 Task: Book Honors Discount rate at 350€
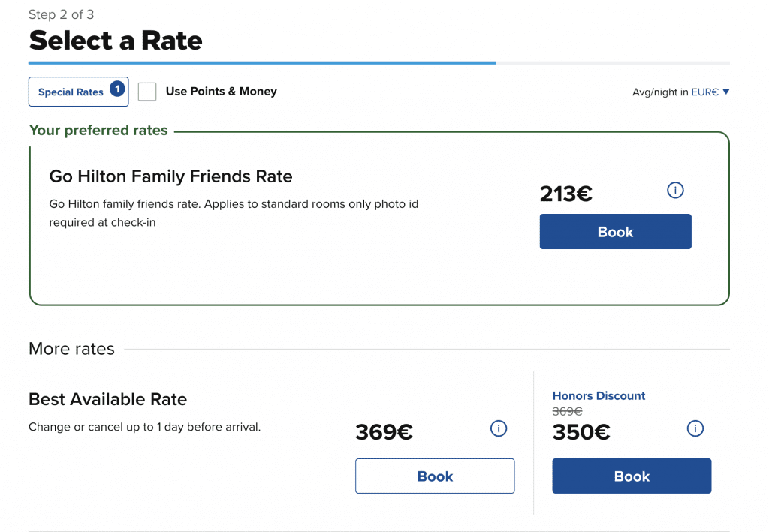click(632, 476)
